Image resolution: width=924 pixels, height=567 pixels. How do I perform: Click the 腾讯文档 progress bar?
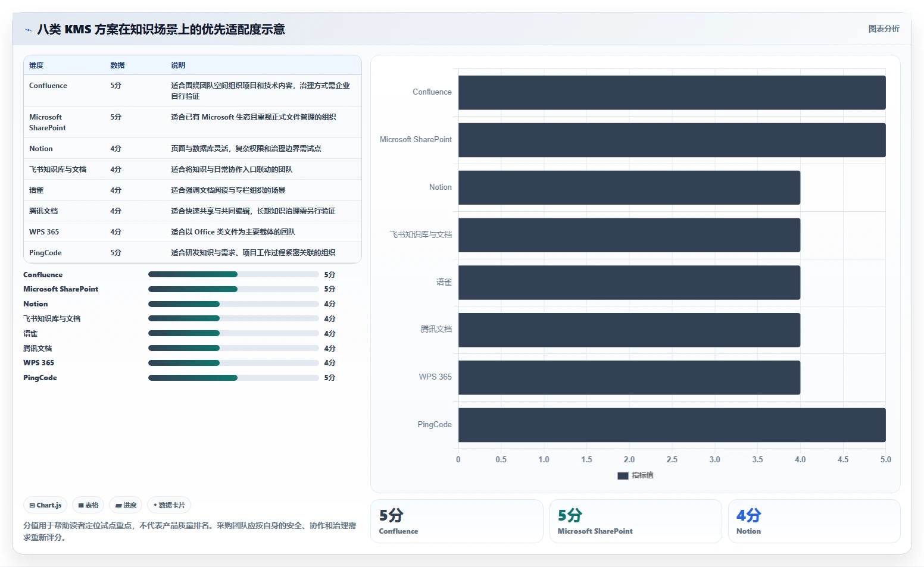point(233,348)
